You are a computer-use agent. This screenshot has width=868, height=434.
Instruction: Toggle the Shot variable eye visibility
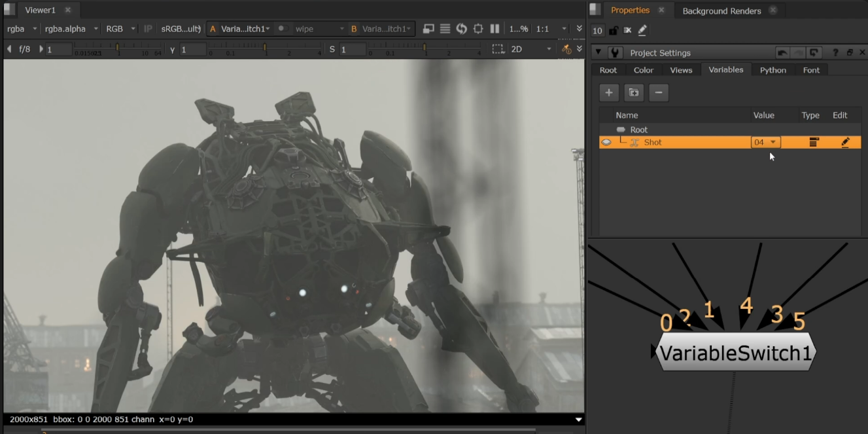606,142
